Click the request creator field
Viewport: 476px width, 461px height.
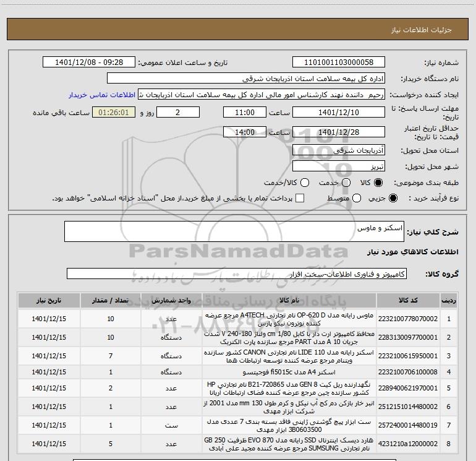261,95
